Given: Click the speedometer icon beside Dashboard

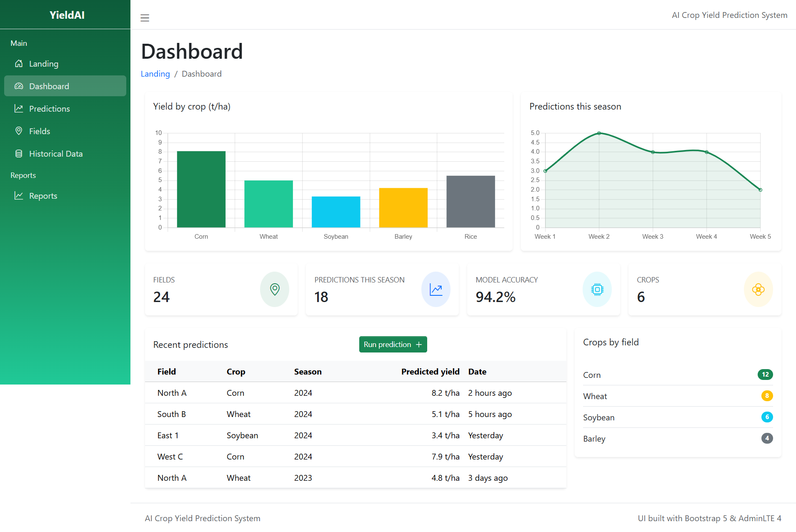Looking at the screenshot, I should point(19,86).
